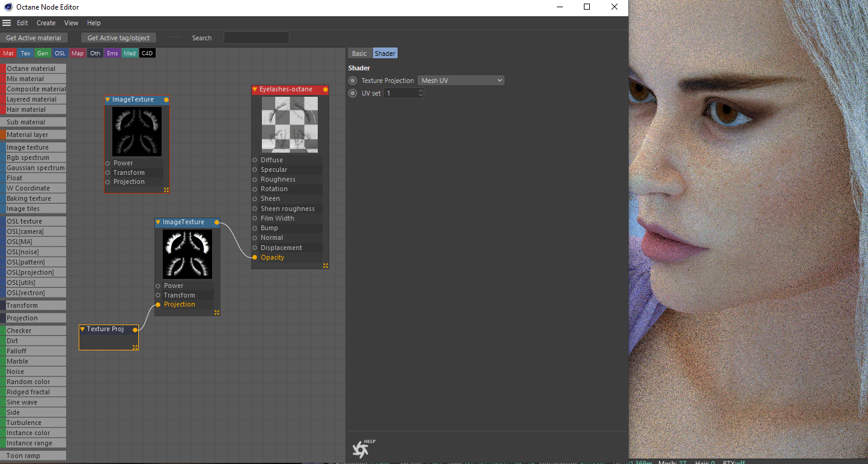This screenshot has width=868, height=464.
Task: Switch to the Shader tab
Action: click(x=385, y=53)
